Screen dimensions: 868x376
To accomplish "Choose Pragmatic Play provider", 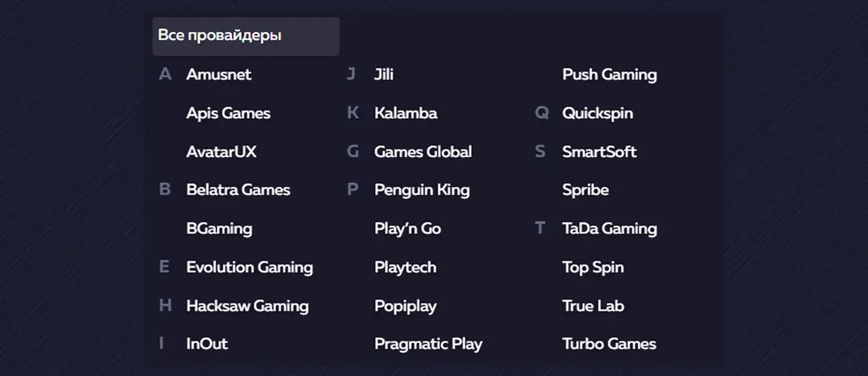I will [x=428, y=344].
